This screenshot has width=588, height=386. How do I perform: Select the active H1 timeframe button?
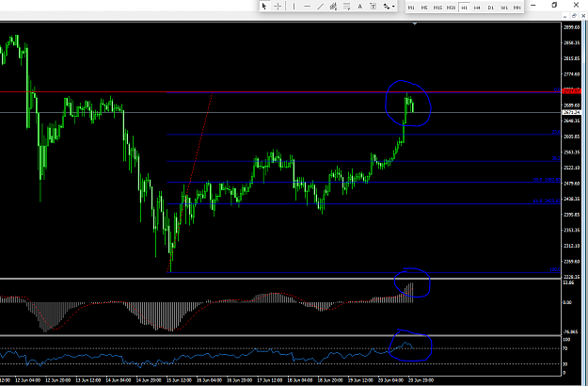[x=464, y=8]
